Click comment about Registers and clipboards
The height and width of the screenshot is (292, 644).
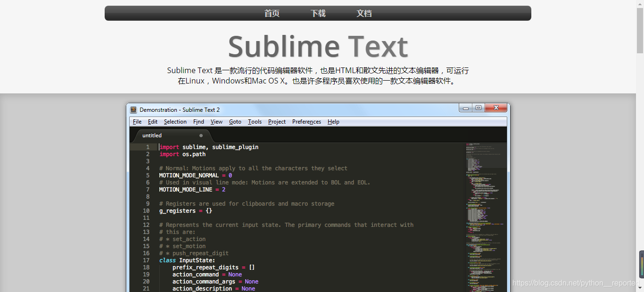tap(247, 204)
